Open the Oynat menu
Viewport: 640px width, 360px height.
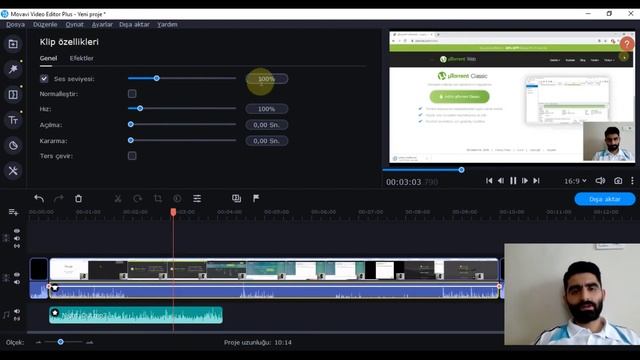tap(75, 24)
